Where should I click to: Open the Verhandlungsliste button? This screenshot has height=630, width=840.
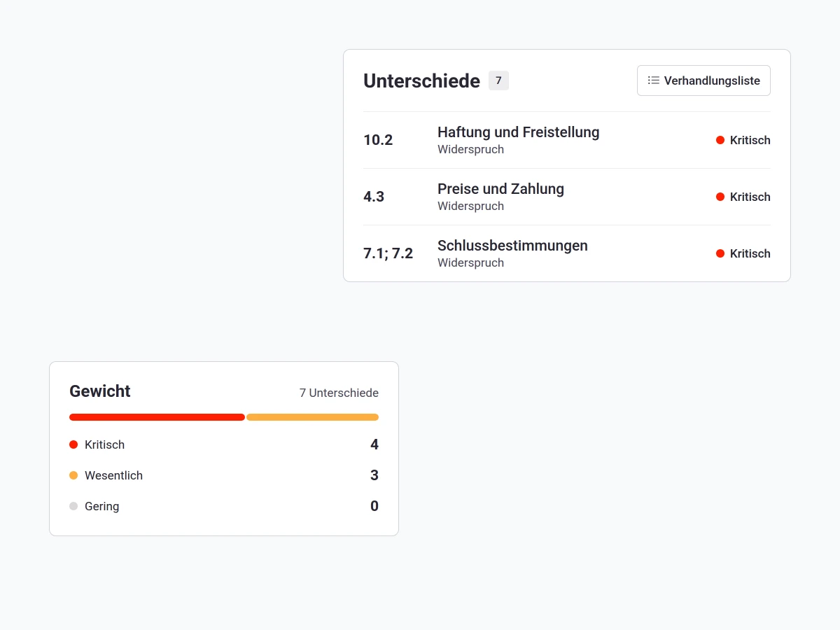click(x=703, y=80)
